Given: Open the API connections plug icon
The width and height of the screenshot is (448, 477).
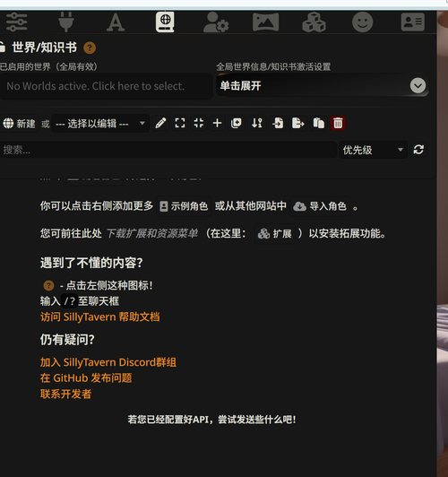Looking at the screenshot, I should [x=65, y=22].
